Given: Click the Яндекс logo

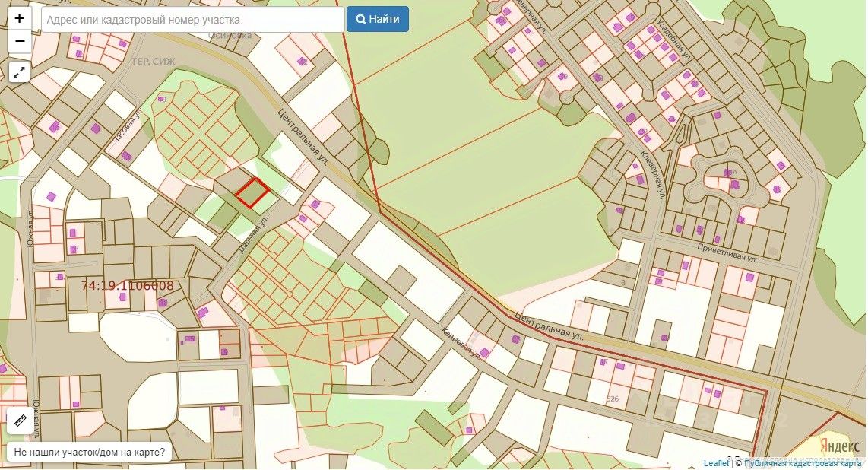Looking at the screenshot, I should (x=839, y=446).
